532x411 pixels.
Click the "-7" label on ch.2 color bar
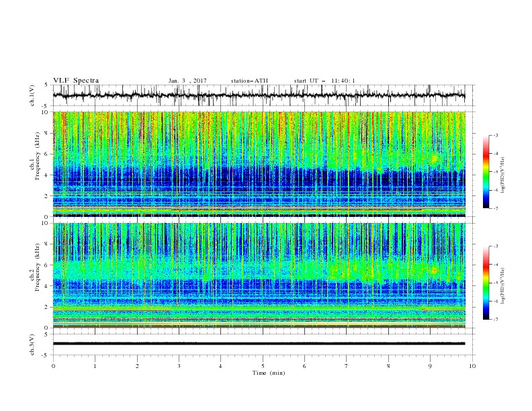tap(495, 319)
